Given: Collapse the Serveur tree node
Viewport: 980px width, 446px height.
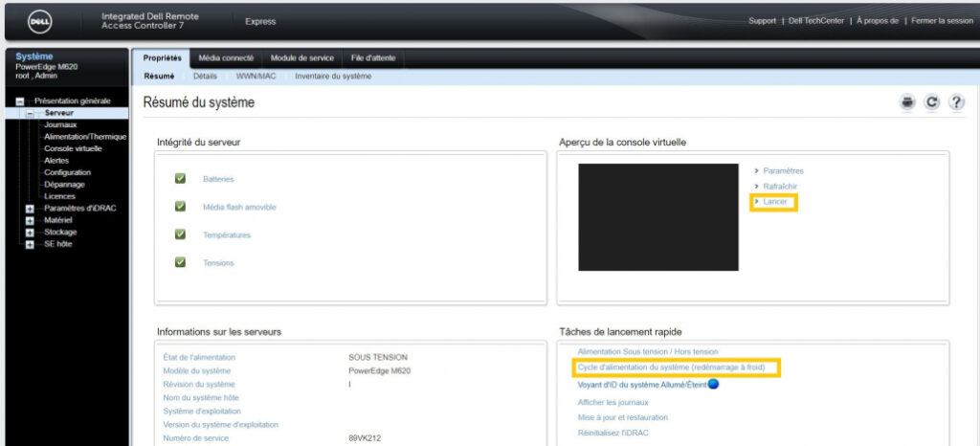Looking at the screenshot, I should pyautogui.click(x=30, y=114).
